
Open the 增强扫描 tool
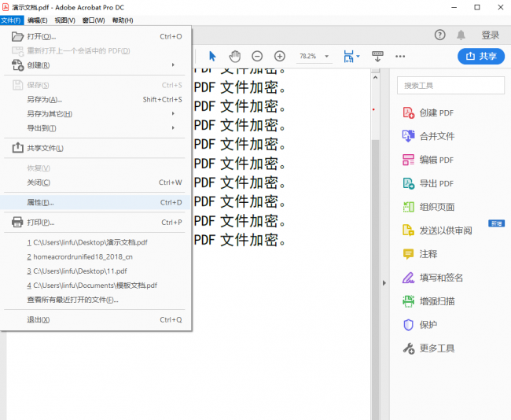pos(428,301)
